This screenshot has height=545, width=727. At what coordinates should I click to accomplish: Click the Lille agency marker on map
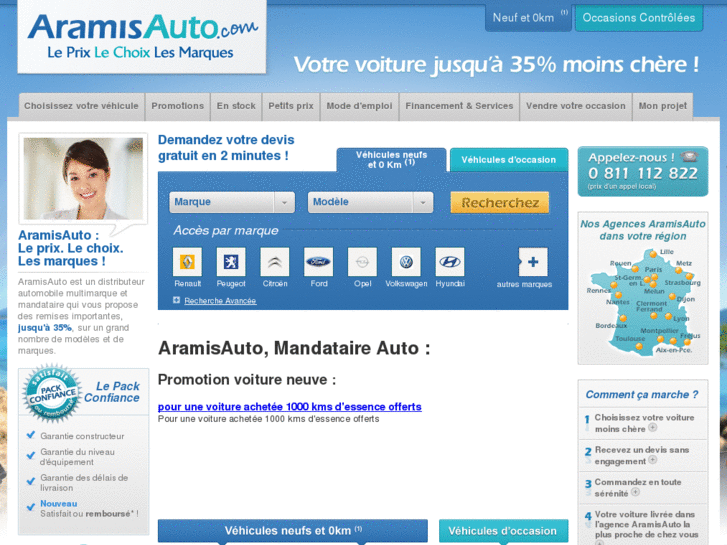tap(653, 254)
